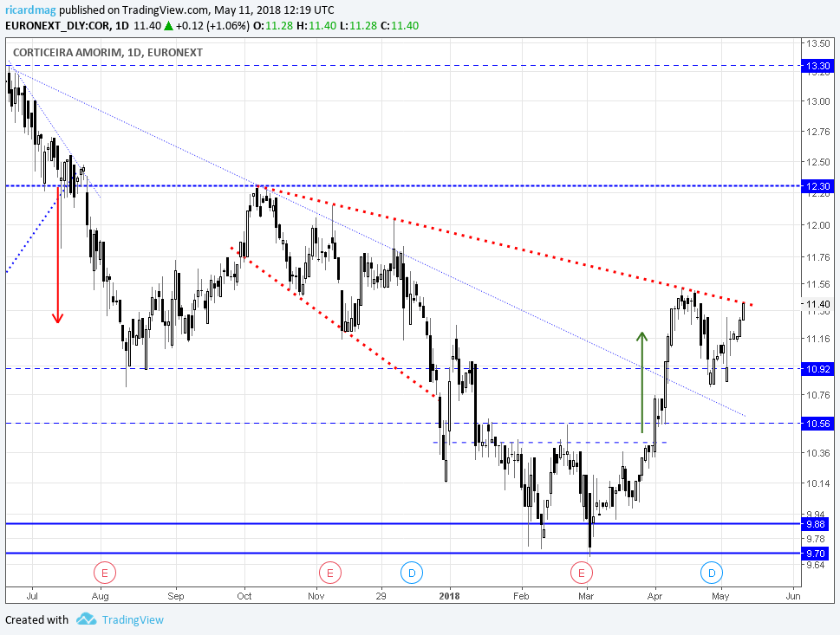Image resolution: width=840 pixels, height=635 pixels.
Task: Click the 9.64 price axis tick
Action: click(x=816, y=565)
